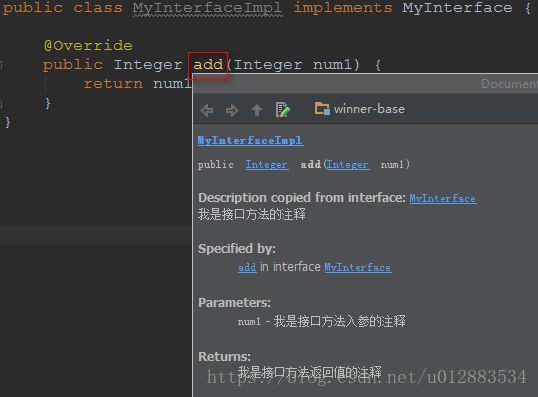
Task: Click the 'Returns:' heading in documentation
Action: click(224, 357)
